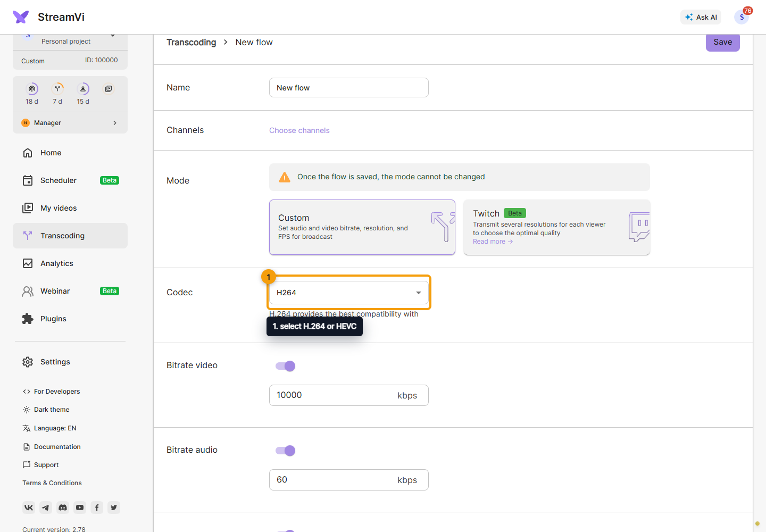Image resolution: width=766 pixels, height=532 pixels.
Task: Select the Twitch mode card
Action: (x=557, y=227)
